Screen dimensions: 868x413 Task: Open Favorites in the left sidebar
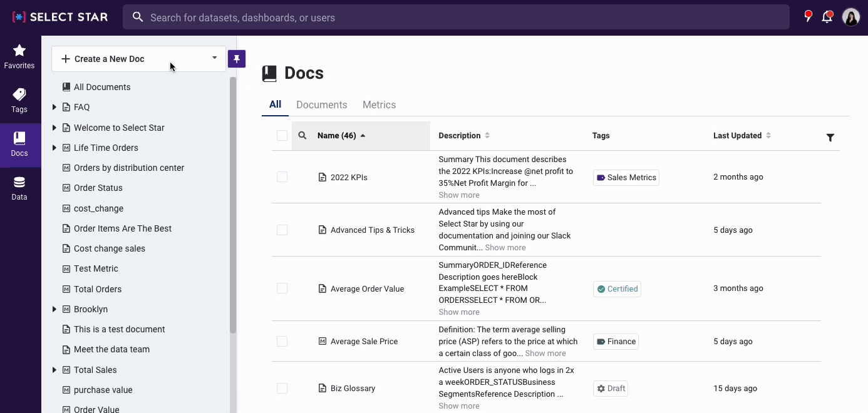click(x=19, y=56)
